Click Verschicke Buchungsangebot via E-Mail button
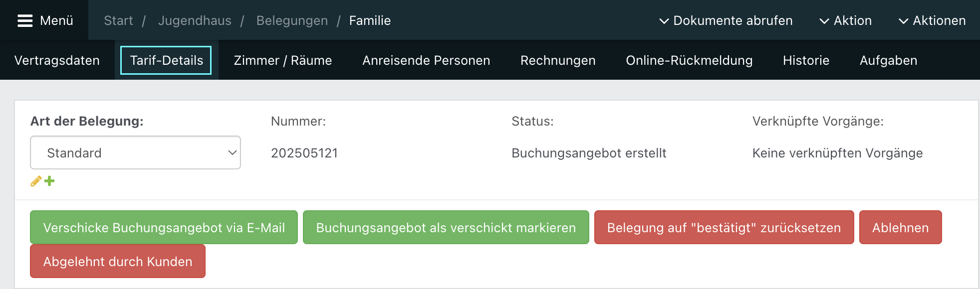The width and height of the screenshot is (980, 289). pos(164,227)
